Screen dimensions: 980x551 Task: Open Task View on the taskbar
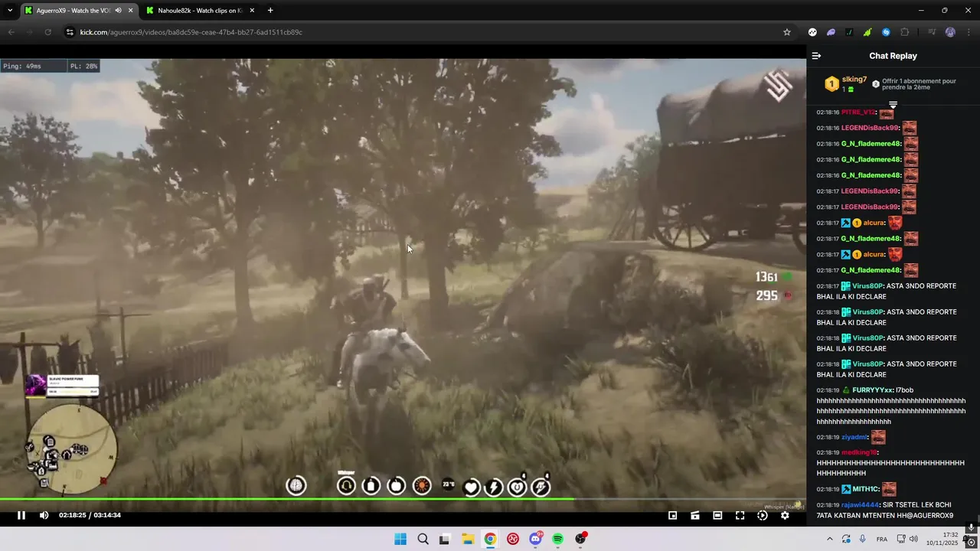click(445, 539)
